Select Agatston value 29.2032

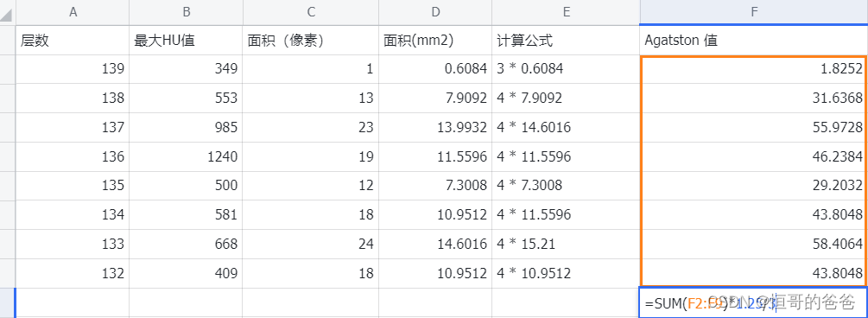[x=754, y=186]
